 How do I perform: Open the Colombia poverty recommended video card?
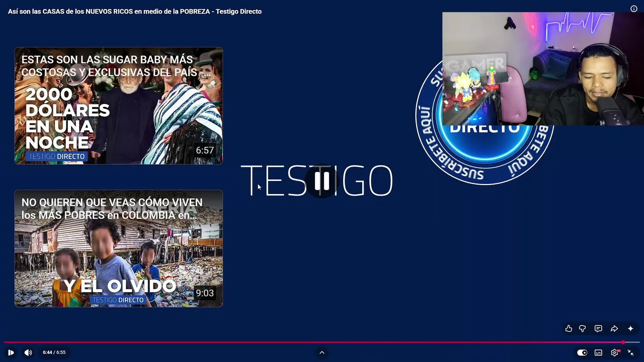(119, 248)
